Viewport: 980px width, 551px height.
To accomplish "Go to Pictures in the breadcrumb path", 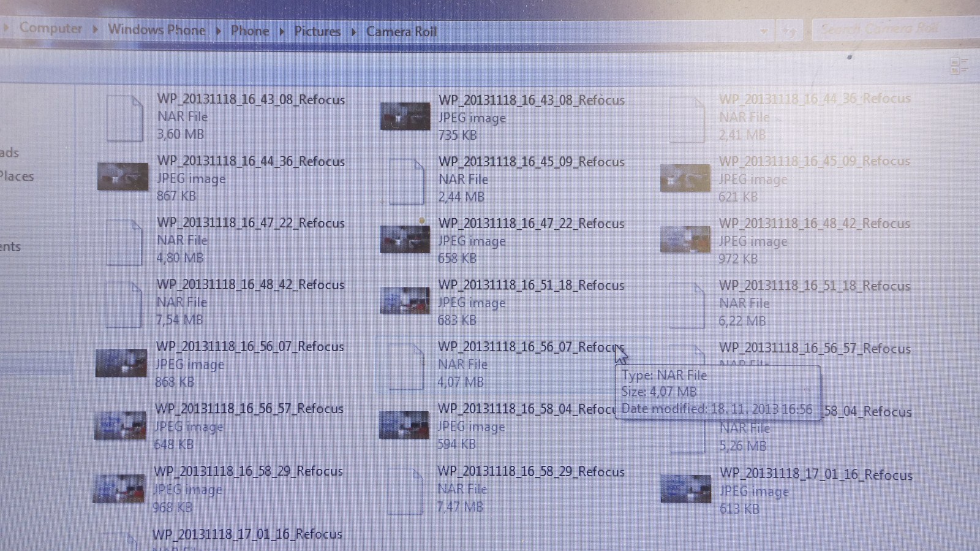I will 317,31.
